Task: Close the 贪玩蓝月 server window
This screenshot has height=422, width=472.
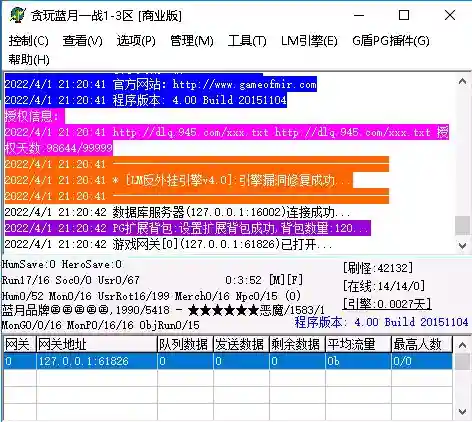Action: (450, 15)
